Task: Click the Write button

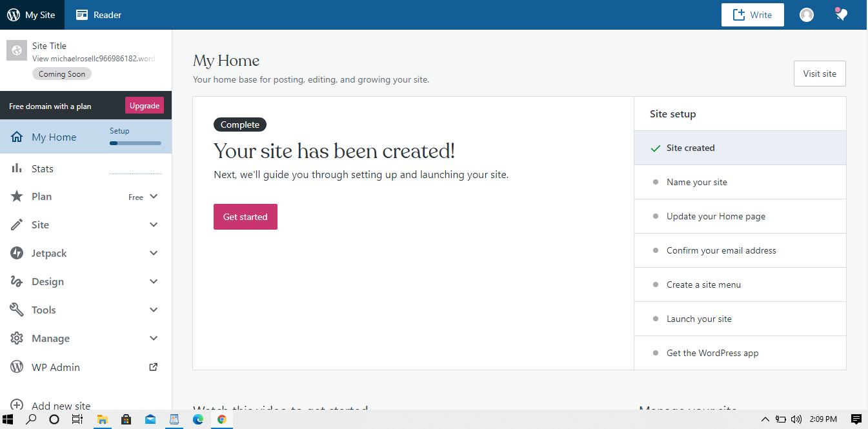Action: (x=752, y=15)
